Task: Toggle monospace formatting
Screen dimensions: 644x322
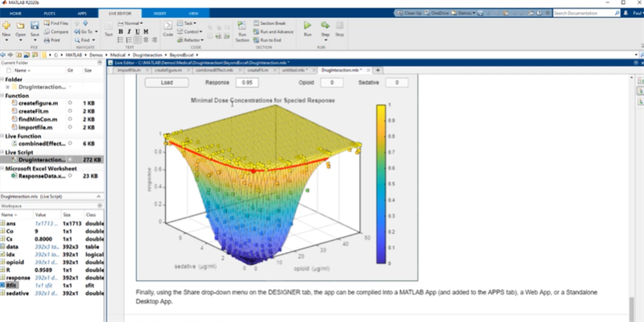Action: (x=146, y=31)
